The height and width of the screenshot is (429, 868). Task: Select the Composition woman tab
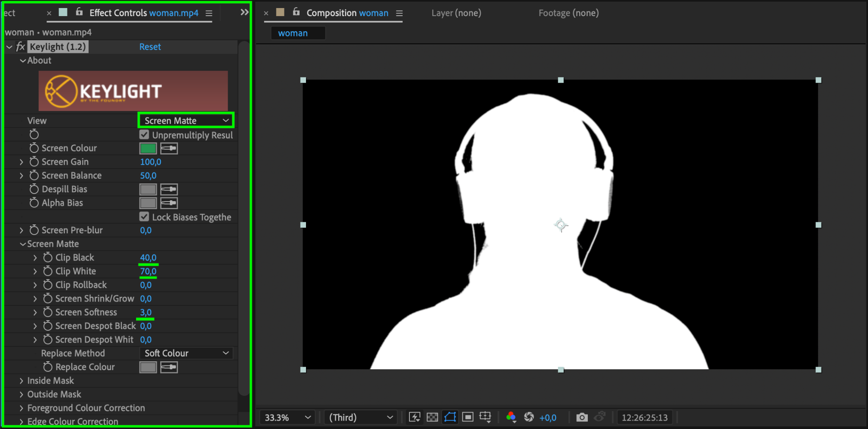[347, 13]
